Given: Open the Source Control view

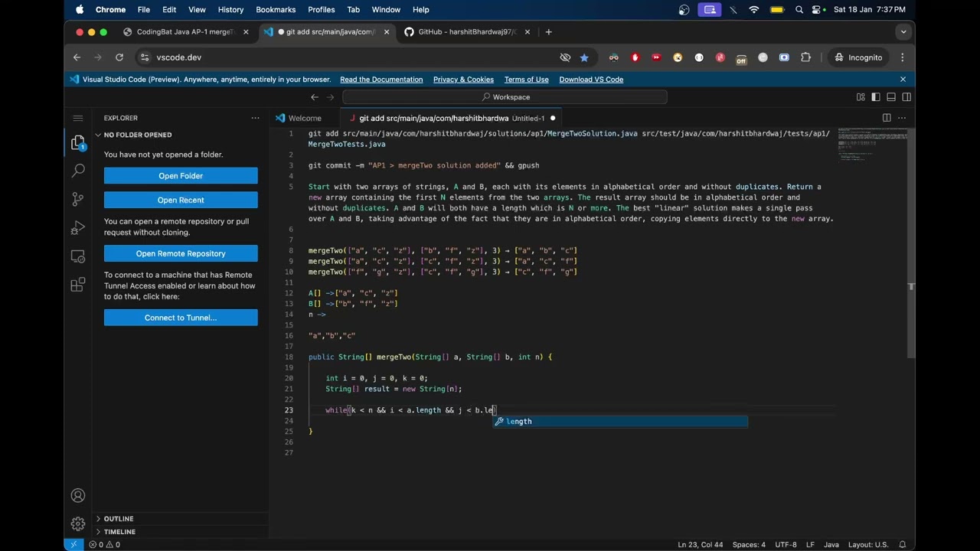Looking at the screenshot, I should 77,199.
